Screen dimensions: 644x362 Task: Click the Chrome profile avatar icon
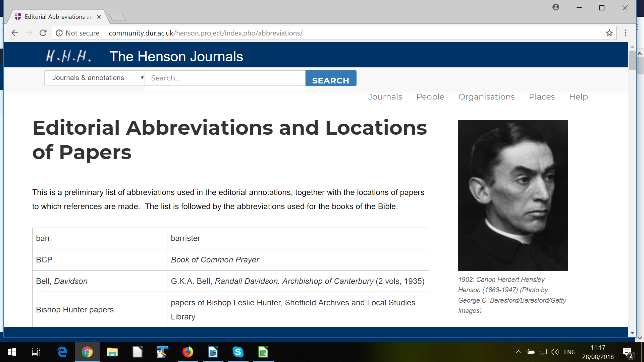pyautogui.click(x=555, y=7)
